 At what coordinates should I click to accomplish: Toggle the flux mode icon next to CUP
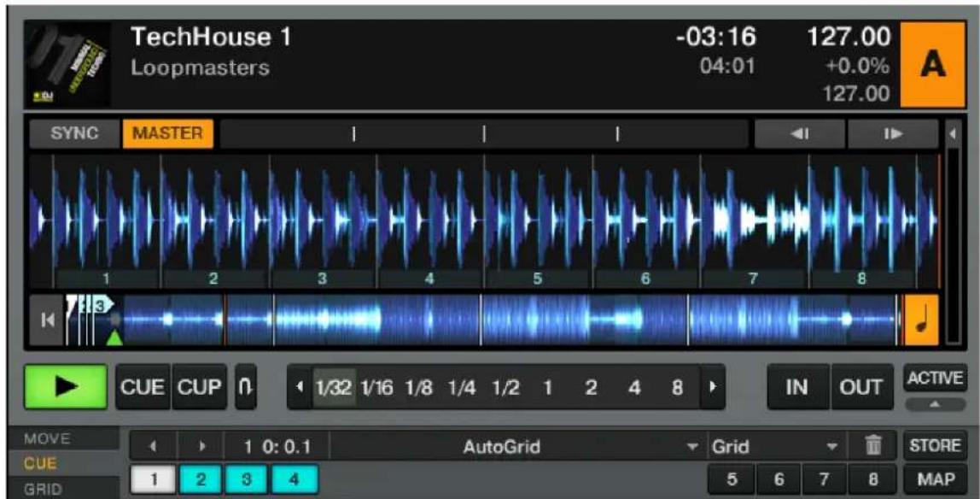246,387
